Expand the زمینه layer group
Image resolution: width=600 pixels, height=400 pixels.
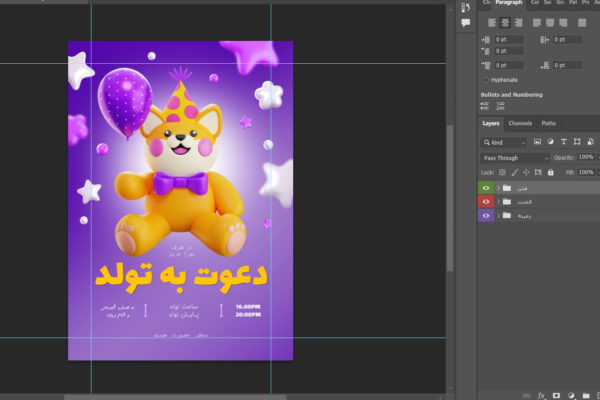498,216
